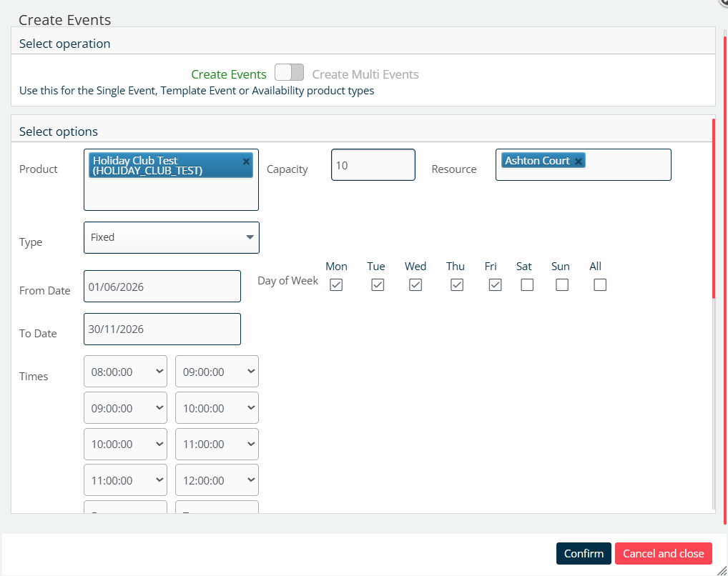Click the Create Multi Events label
This screenshot has height=576, width=728.
click(365, 74)
